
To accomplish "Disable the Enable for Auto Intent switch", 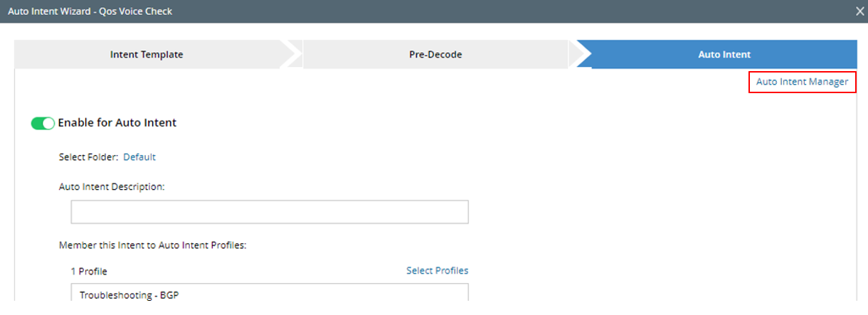I will tap(43, 123).
